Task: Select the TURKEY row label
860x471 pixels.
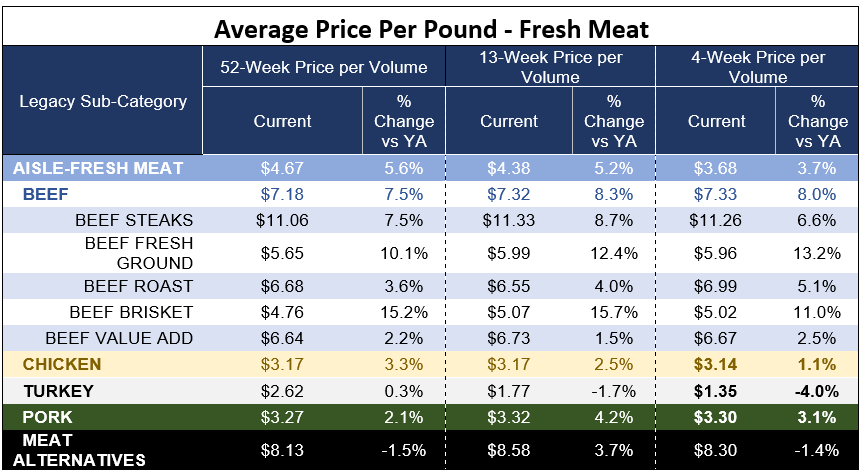Action: tap(58, 391)
